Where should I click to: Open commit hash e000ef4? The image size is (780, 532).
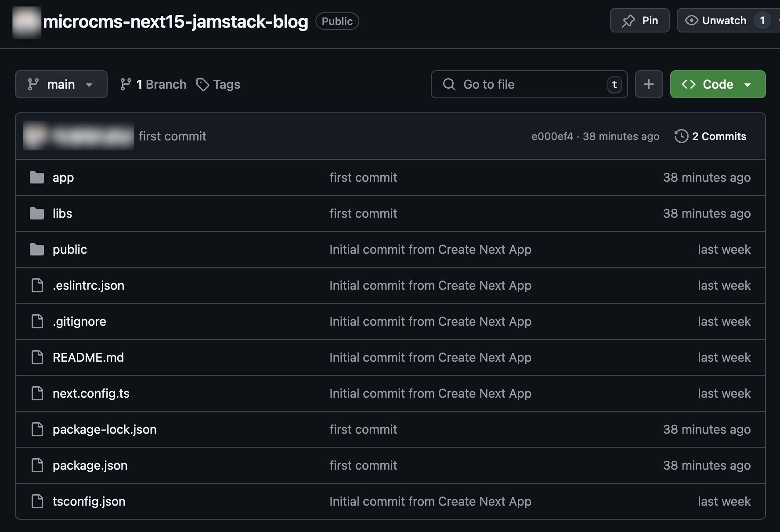point(552,137)
